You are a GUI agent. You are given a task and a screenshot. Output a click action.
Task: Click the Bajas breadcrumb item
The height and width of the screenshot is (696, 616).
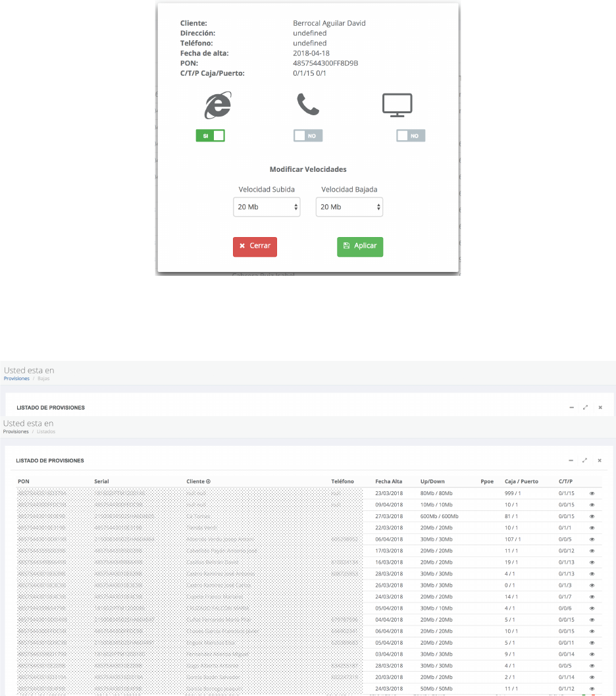(43, 379)
